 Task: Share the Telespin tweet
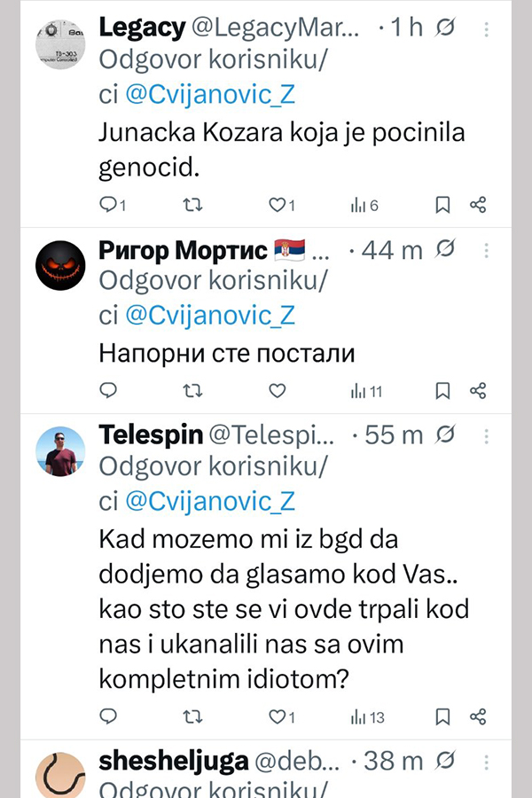pyautogui.click(x=478, y=716)
